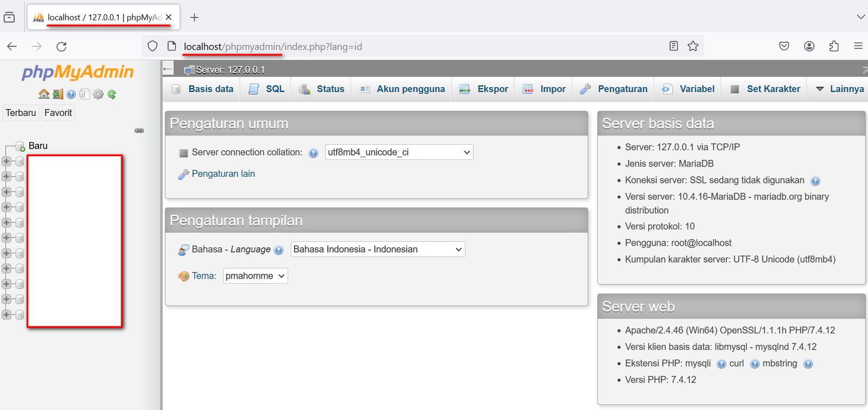The image size is (868, 410).
Task: Open the Tema pmahomme dropdown
Action: click(256, 276)
